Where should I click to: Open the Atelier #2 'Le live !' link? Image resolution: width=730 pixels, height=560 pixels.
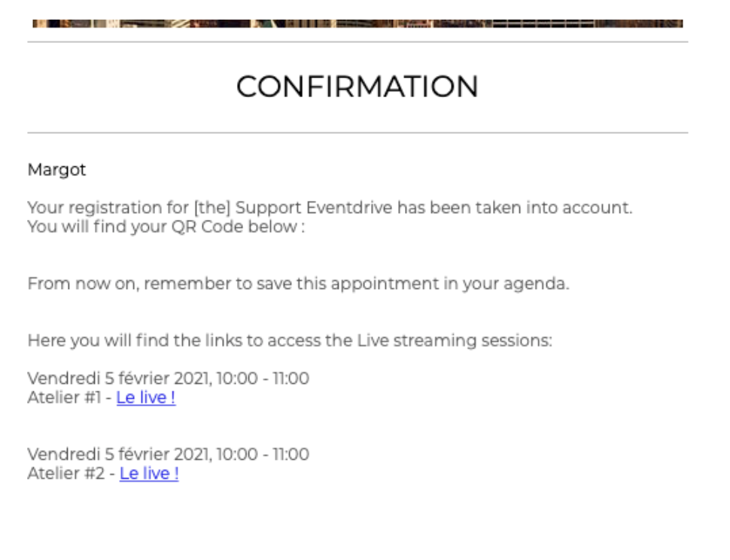[149, 473]
